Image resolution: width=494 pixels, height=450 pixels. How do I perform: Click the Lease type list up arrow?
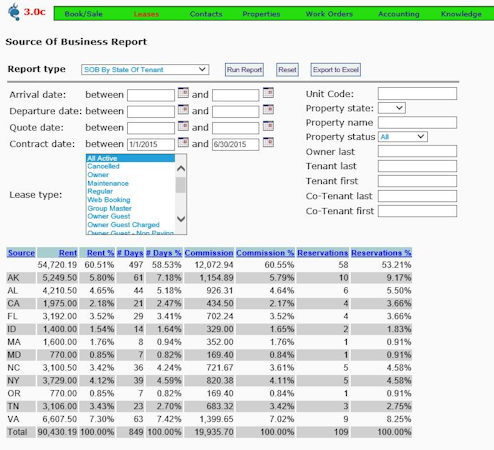coord(181,169)
